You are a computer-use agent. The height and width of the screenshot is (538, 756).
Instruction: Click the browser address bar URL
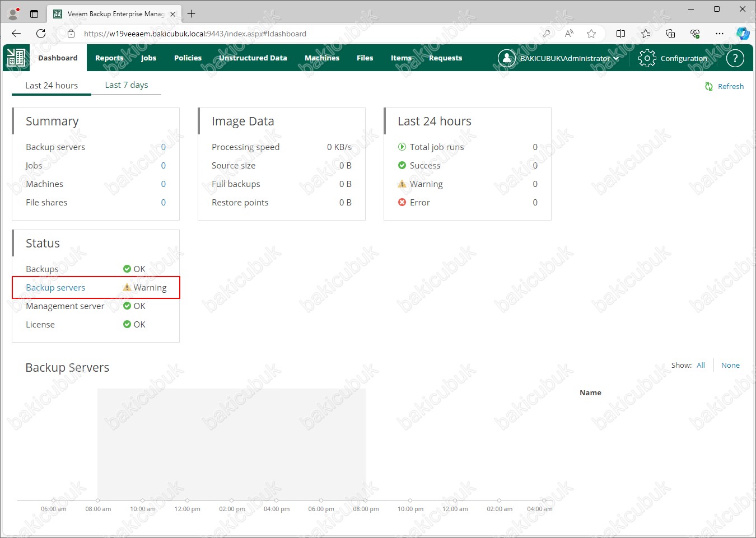point(195,34)
